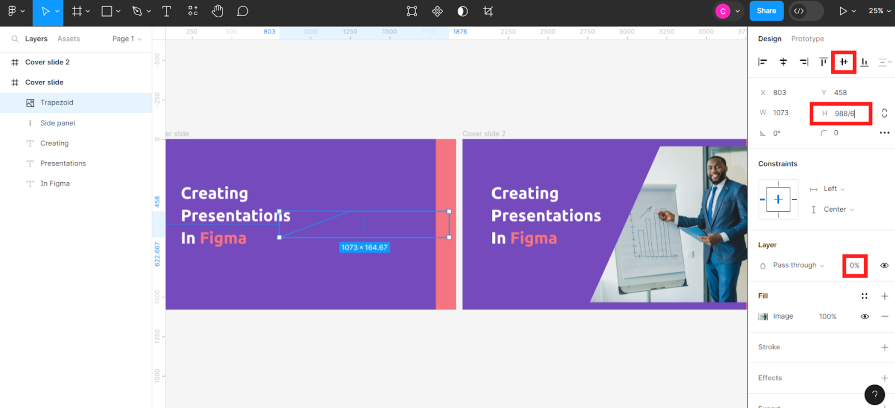Hide the Image fill using eye icon
Screen dimensions: 895x408
[x=865, y=316]
